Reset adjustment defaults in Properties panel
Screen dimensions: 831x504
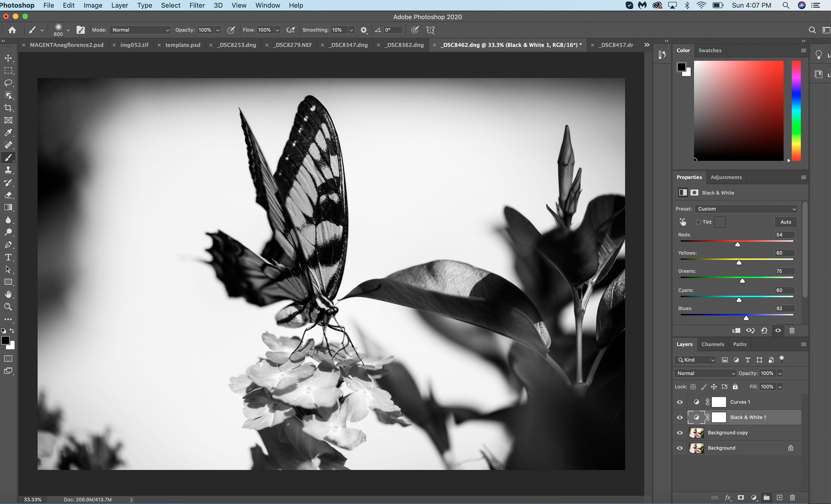pos(764,331)
